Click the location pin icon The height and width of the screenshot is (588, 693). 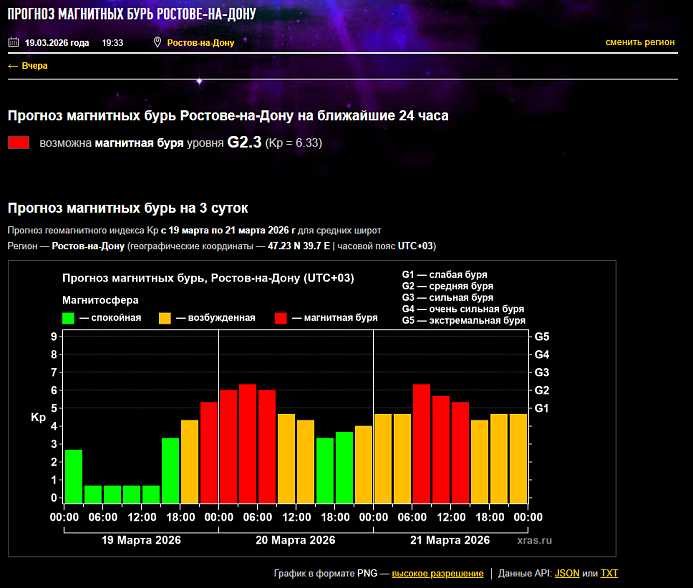click(157, 42)
